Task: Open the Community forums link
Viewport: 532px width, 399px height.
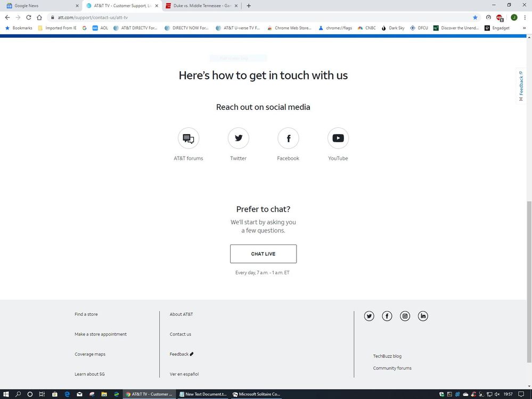Action: (x=392, y=368)
